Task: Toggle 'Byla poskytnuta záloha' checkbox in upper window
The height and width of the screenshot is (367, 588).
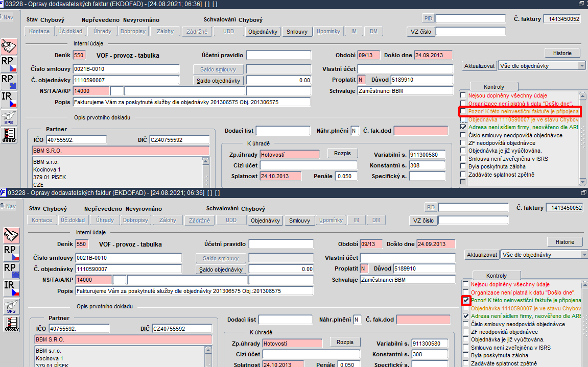Action: tap(463, 166)
